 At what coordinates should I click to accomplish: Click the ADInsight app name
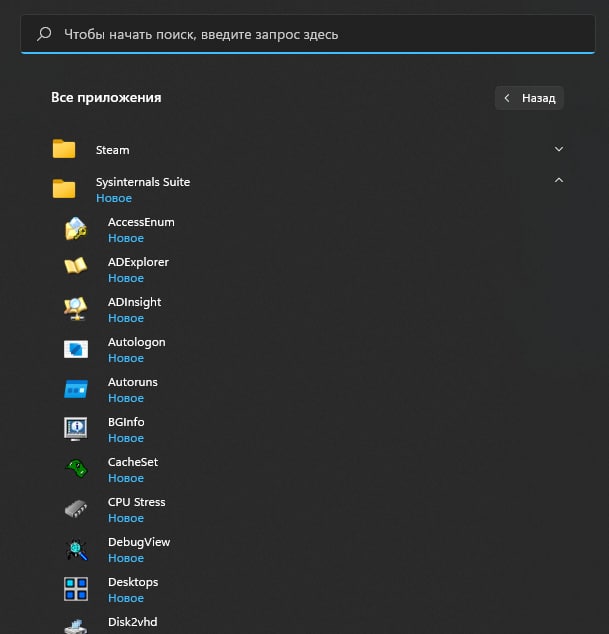(x=135, y=302)
